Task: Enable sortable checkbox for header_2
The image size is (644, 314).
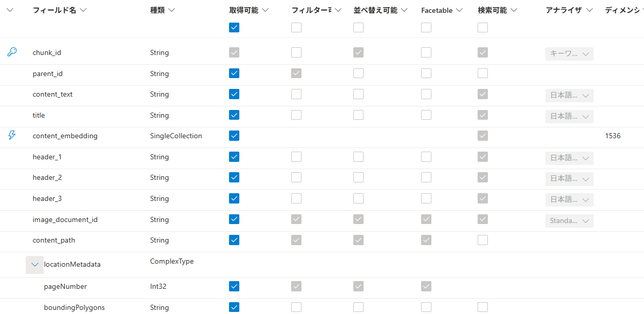Action: [x=358, y=177]
